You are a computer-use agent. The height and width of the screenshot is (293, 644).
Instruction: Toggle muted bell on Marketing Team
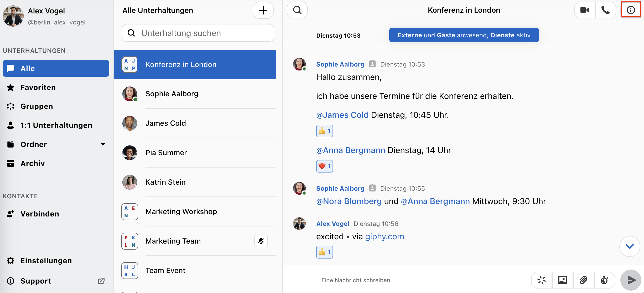pyautogui.click(x=261, y=241)
